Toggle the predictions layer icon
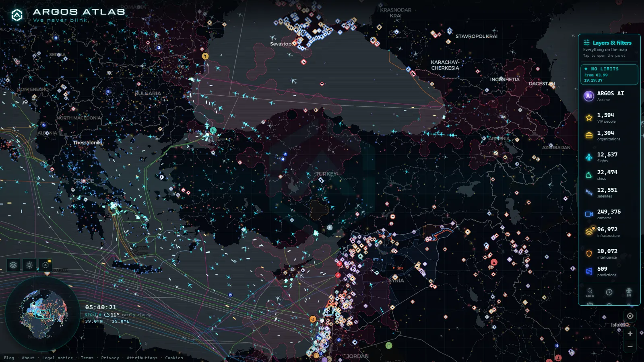 (x=589, y=271)
